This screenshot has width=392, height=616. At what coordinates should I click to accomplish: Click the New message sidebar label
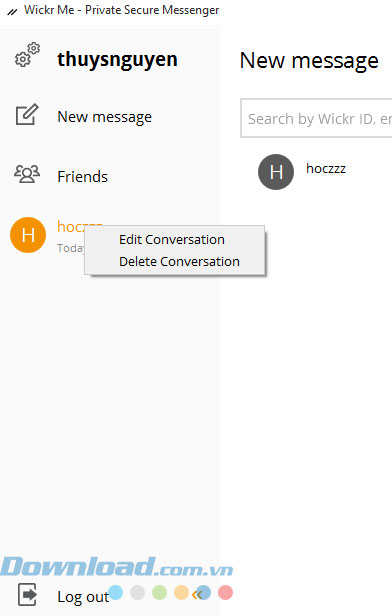(x=104, y=117)
